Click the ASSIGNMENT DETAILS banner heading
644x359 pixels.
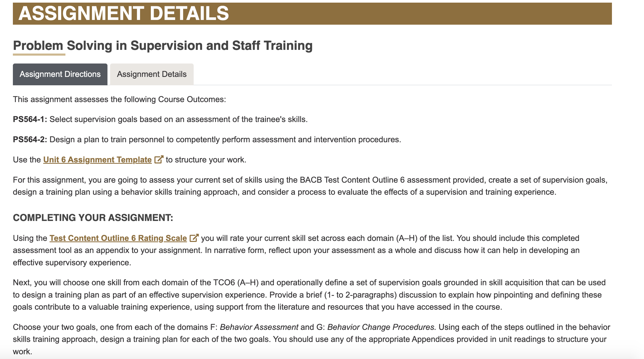[124, 13]
